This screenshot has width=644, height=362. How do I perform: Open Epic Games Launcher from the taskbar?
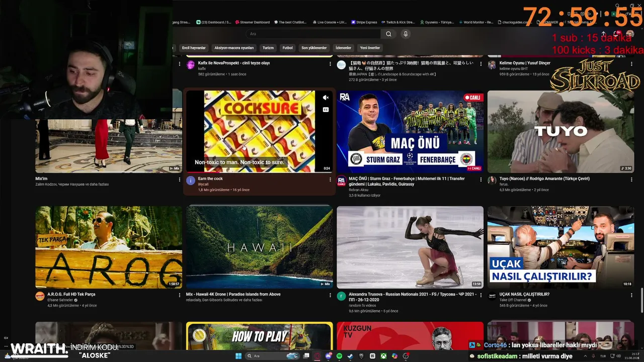point(361,356)
